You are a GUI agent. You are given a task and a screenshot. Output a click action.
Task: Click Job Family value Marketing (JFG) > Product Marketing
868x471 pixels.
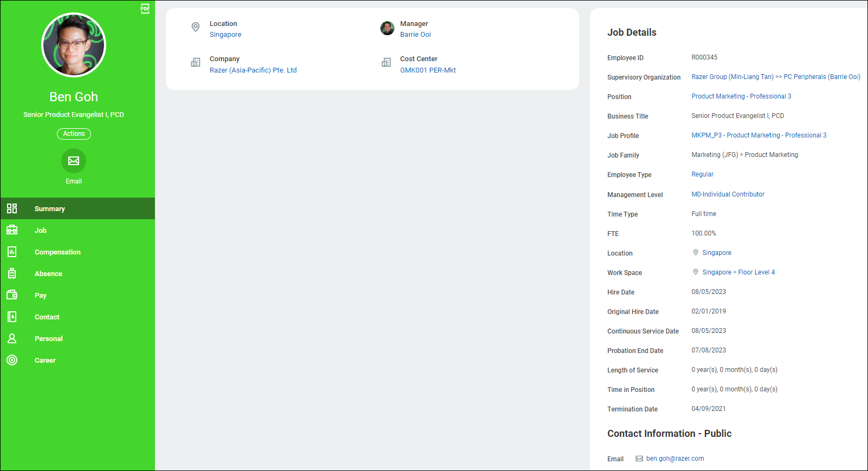click(x=744, y=155)
